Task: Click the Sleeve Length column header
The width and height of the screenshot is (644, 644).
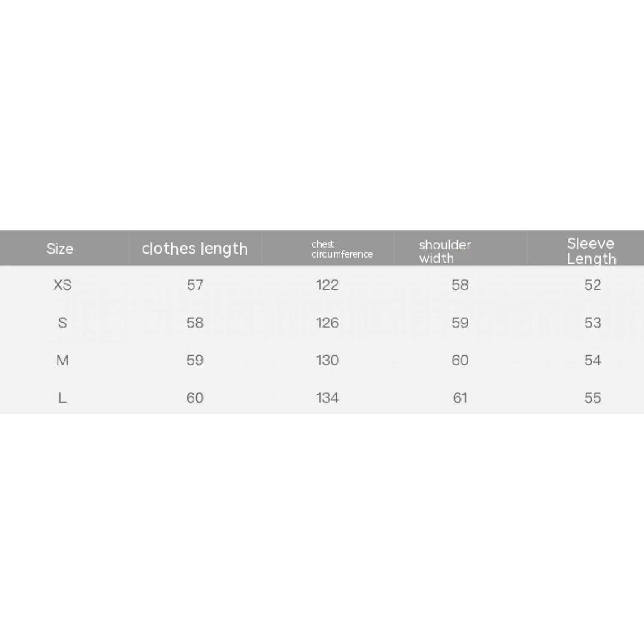Action: [x=591, y=251]
